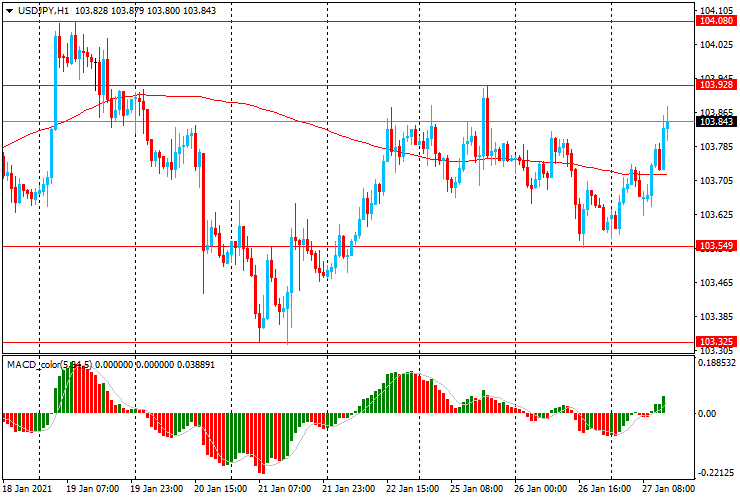Viewport: 740px width, 500px height.
Task: Click the 18 Jan 2021 date label
Action: pyautogui.click(x=28, y=489)
